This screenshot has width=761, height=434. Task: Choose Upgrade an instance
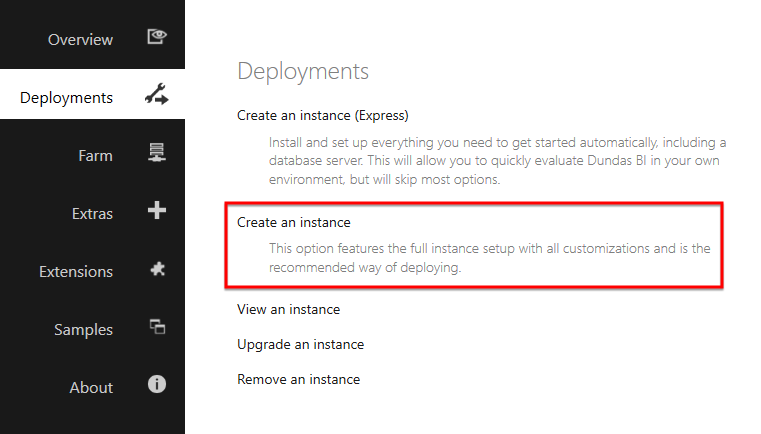(300, 344)
